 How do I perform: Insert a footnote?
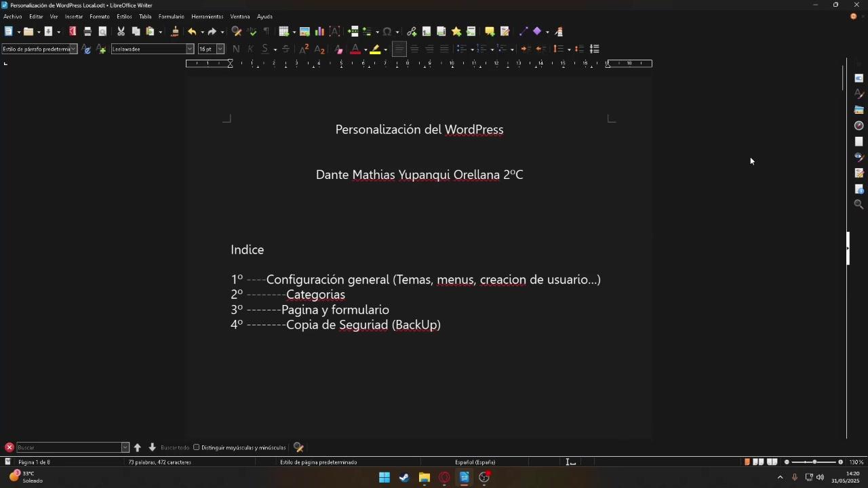pyautogui.click(x=427, y=31)
